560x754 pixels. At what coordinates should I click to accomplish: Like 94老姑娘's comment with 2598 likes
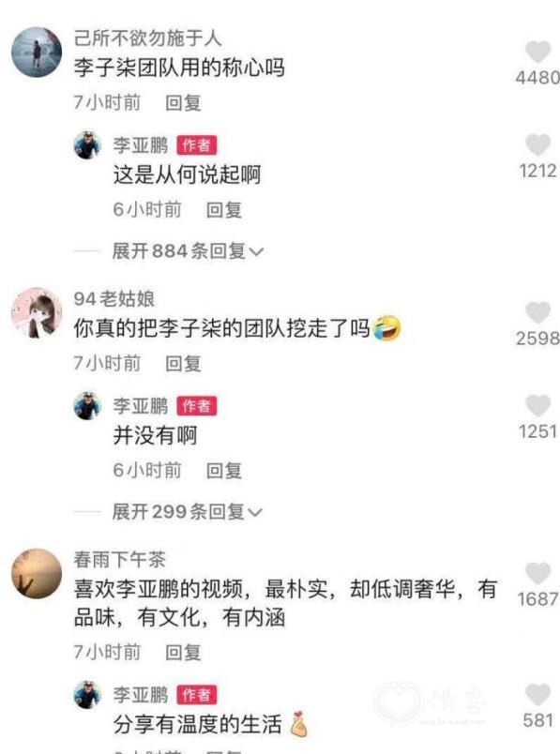(537, 312)
